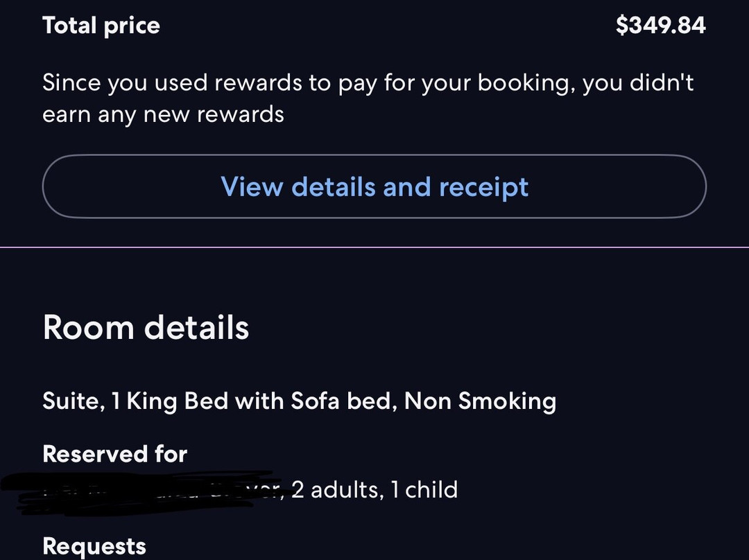Screen dimensions: 749x560
Task: Click the horizontal divider above Room details
Action: (x=374, y=247)
